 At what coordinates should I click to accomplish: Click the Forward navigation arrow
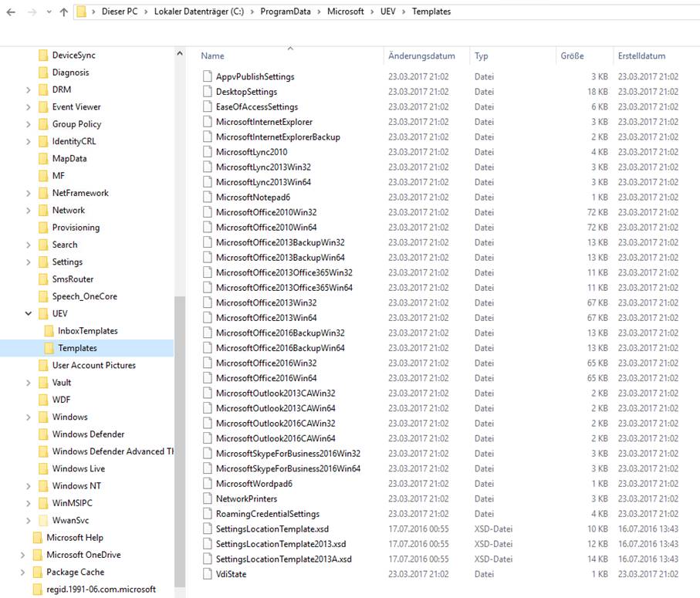[x=32, y=12]
